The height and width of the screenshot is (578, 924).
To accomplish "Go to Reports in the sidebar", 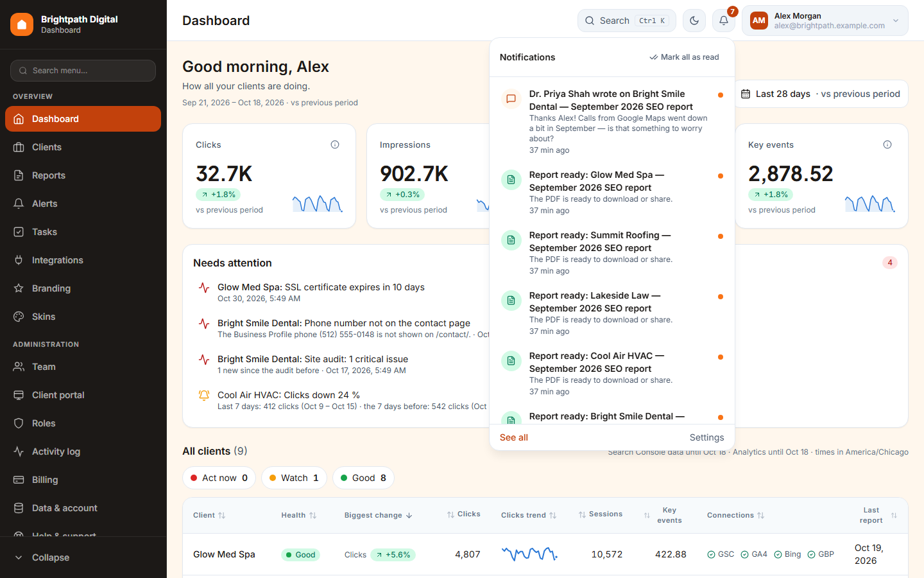I will pos(83,175).
